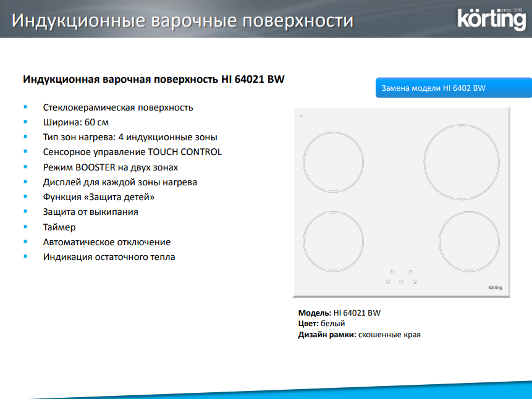The width and height of the screenshot is (532, 399).
Task: Click the heading 'Индукционная варочная поверхность HI 64021 BW'
Action: click(154, 80)
